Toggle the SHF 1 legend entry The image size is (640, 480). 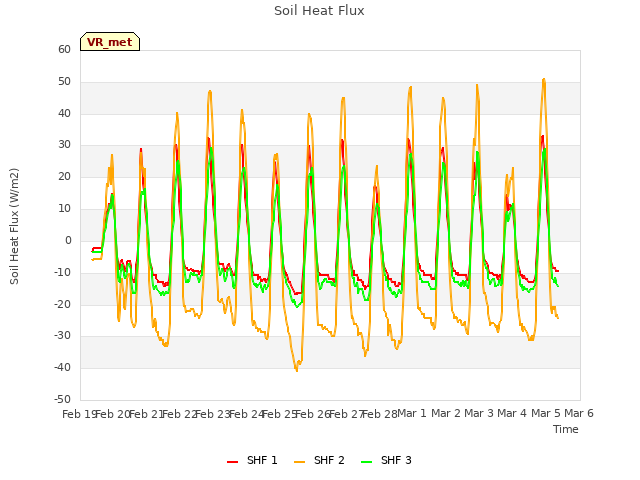pyautogui.click(x=252, y=460)
